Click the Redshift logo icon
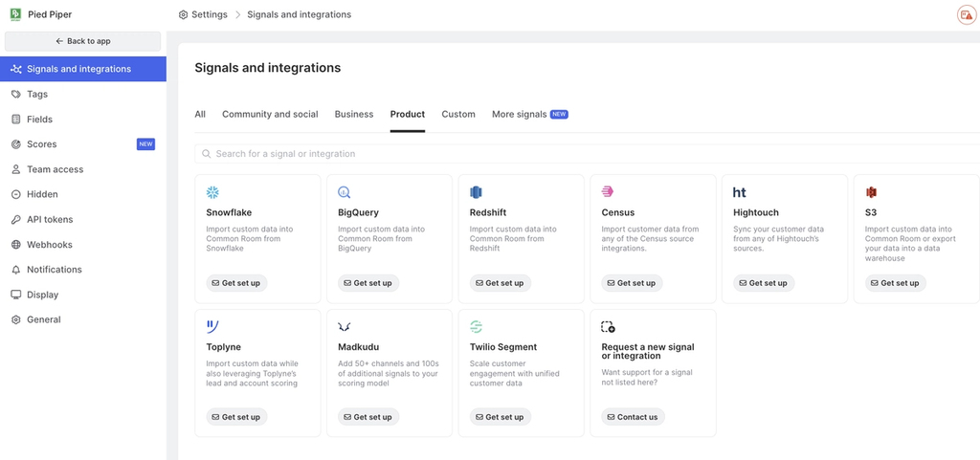 pos(476,192)
